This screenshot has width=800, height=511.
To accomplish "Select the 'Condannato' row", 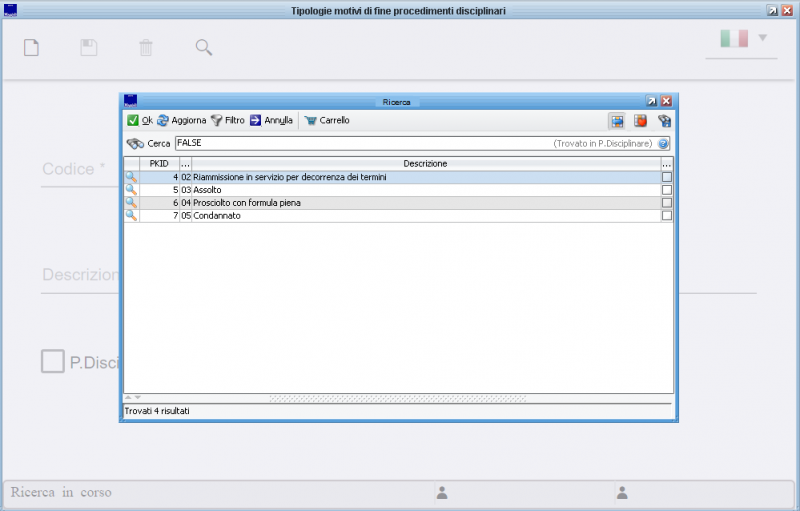I will 398,215.
